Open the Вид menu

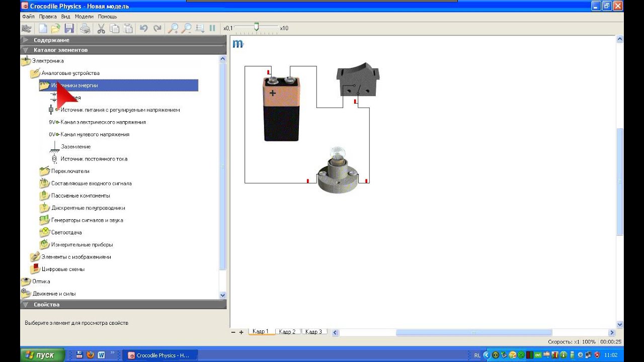coord(65,17)
